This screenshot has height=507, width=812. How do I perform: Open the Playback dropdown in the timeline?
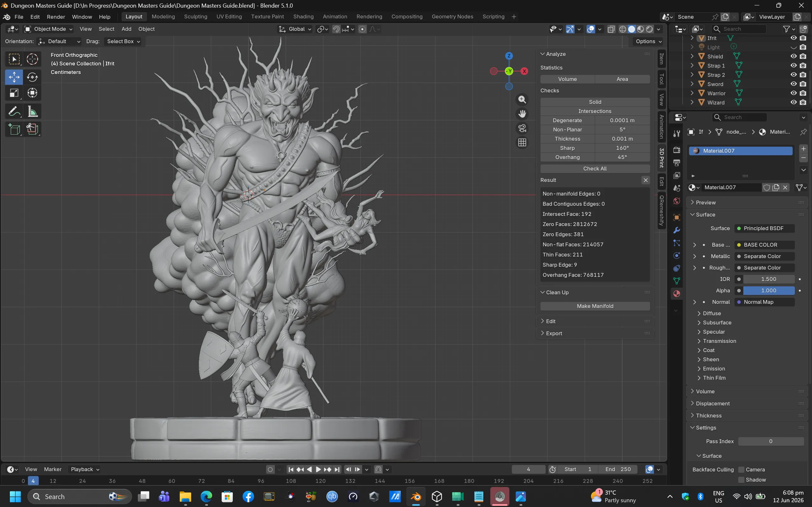[x=84, y=470]
